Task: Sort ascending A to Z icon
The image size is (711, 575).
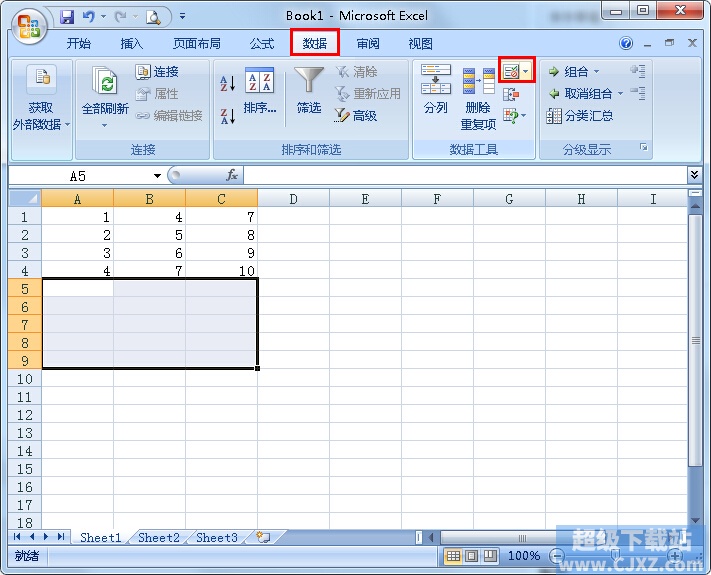Action: tap(228, 84)
